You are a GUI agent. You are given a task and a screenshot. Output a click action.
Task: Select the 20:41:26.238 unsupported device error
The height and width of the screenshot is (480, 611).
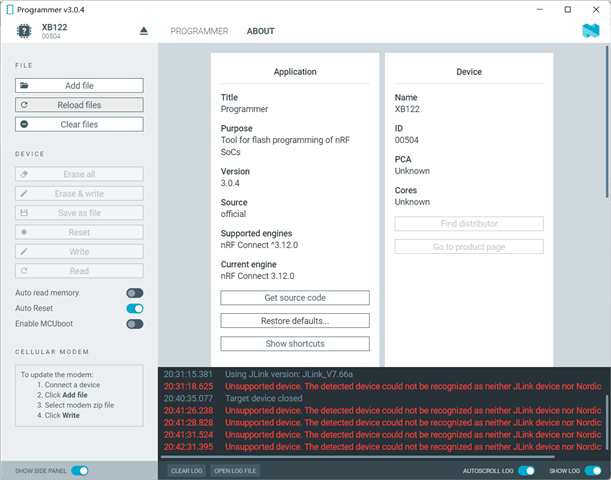pos(383,410)
